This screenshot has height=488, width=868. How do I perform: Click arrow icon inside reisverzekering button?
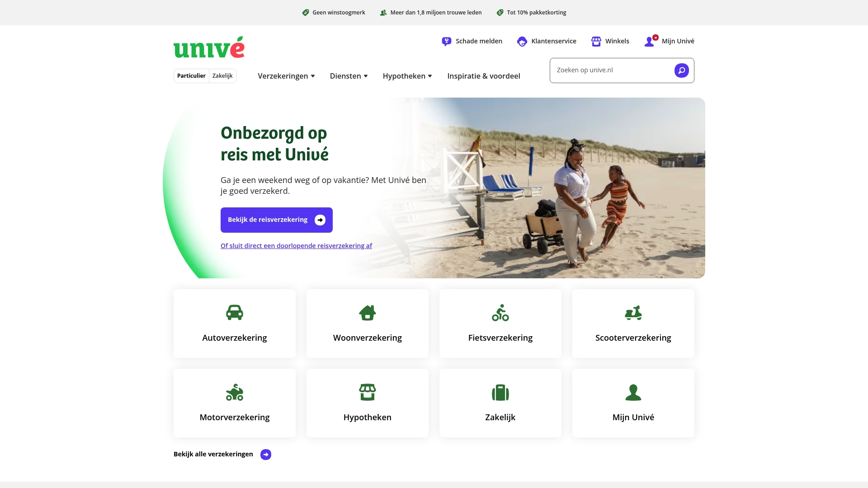coord(320,220)
